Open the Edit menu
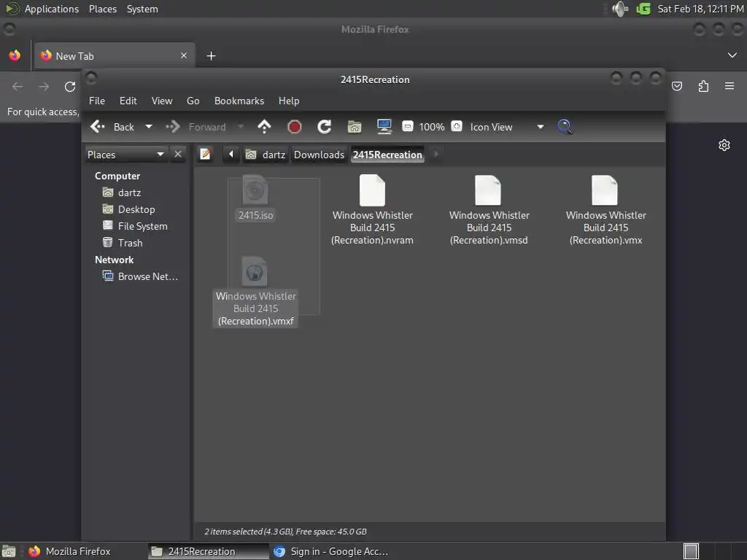747x560 pixels. pos(128,101)
